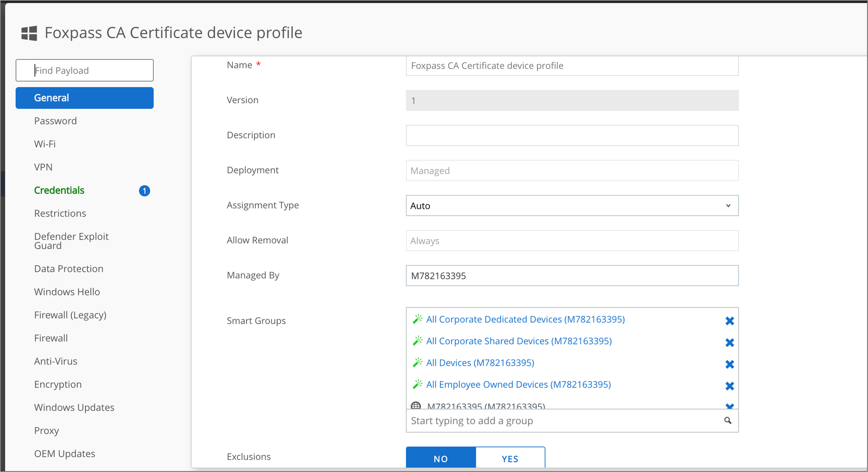Open the Proxy payload
The image size is (868, 472).
[46, 430]
